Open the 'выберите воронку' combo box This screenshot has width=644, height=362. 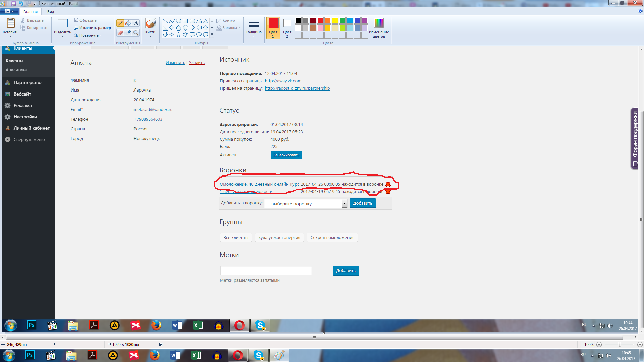click(306, 203)
